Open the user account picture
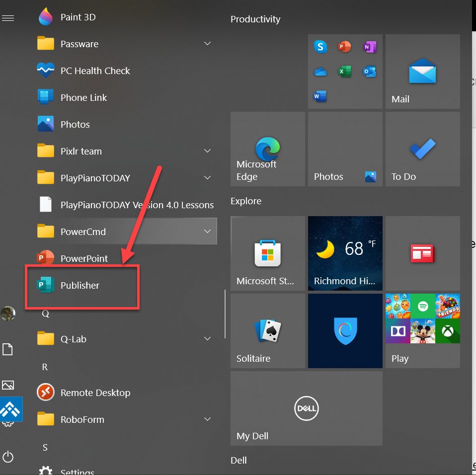 pos(8,314)
